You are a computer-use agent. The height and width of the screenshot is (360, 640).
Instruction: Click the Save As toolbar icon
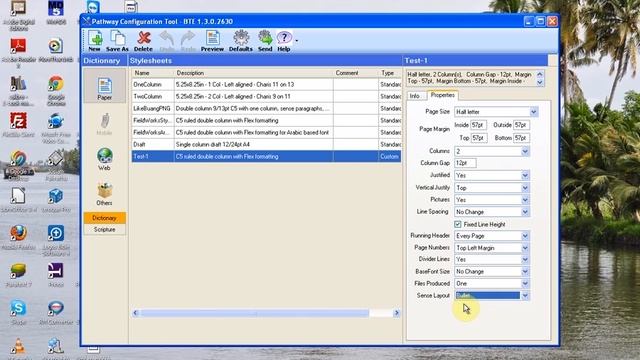point(118,41)
